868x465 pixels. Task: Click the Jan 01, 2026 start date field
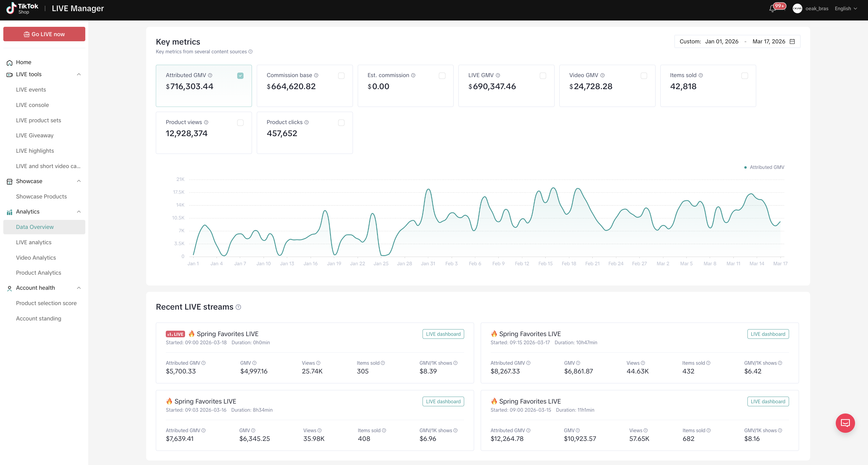(722, 42)
